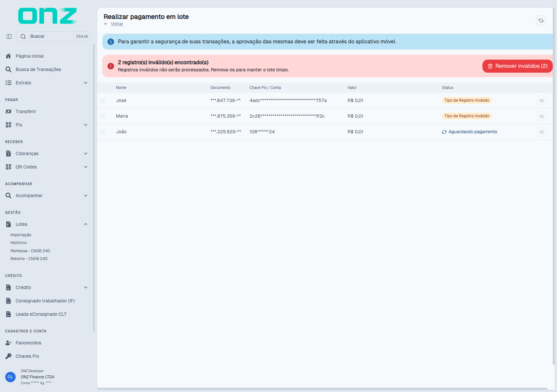Open Remessa - CNAB 240

point(30,251)
